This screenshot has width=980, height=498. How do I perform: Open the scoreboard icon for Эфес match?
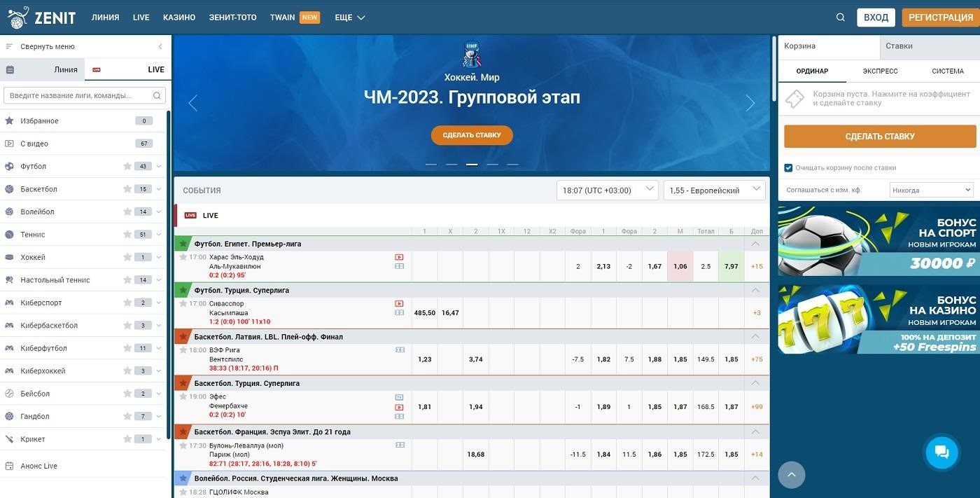(x=399, y=416)
